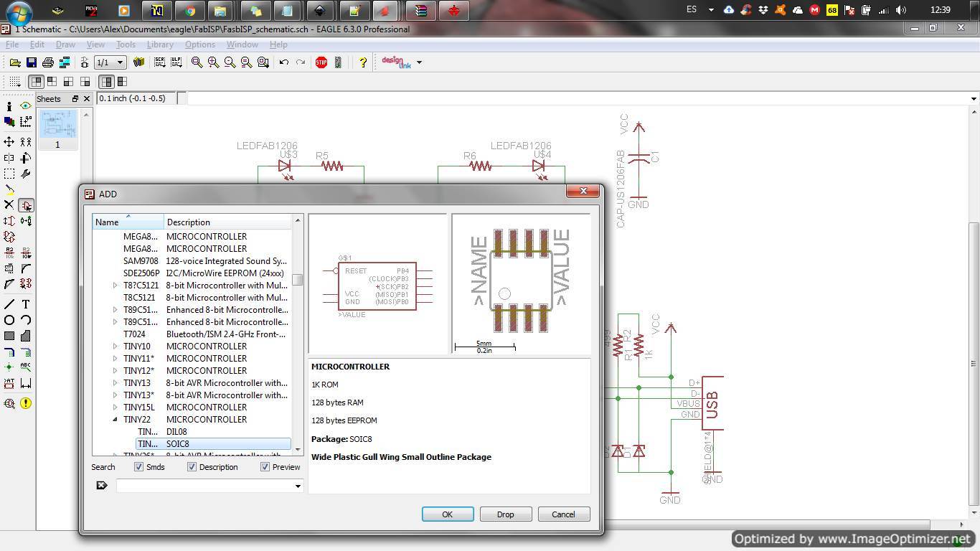Click Cancel in the ADD dialog

coord(563,514)
